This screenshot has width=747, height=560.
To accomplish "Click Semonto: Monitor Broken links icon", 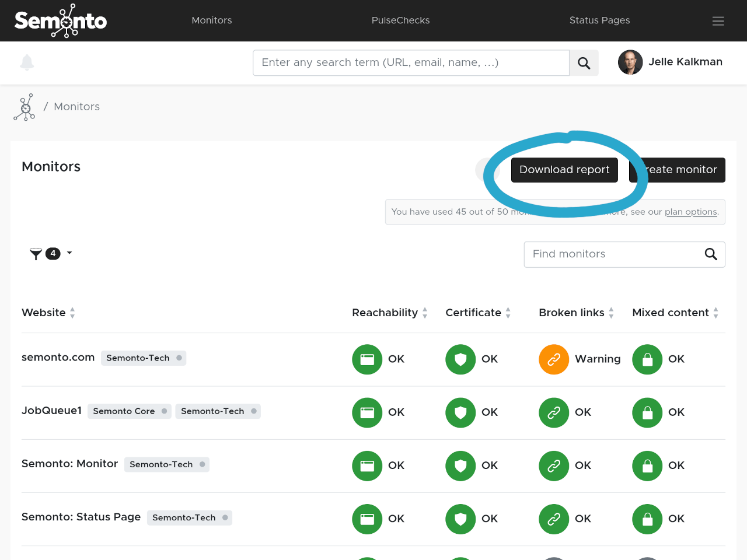I will click(x=554, y=466).
